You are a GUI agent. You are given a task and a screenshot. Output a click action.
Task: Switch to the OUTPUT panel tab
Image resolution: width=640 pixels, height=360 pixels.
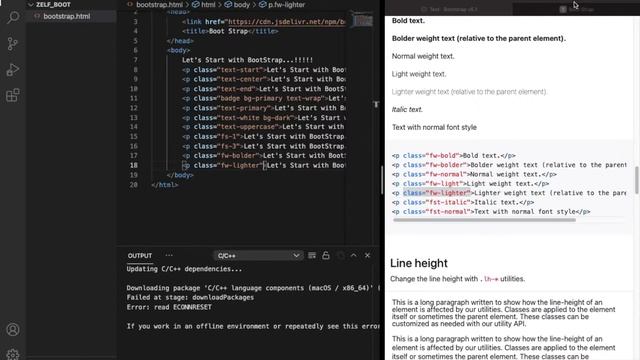[x=140, y=256]
